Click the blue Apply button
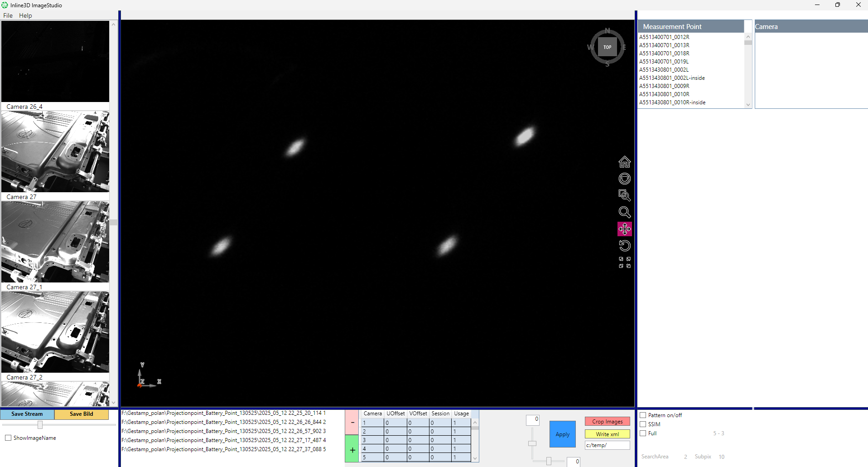The height and width of the screenshot is (467, 868). tap(562, 434)
